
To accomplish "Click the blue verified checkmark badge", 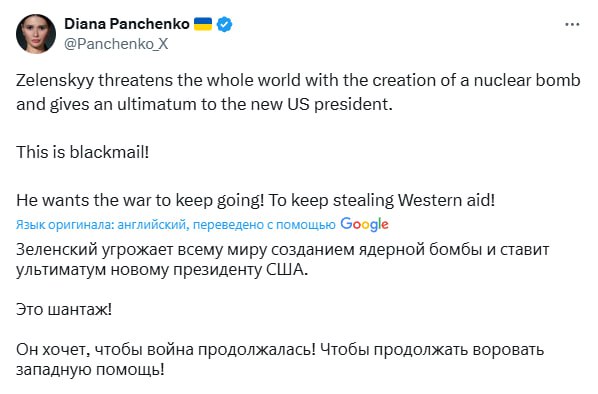I will pos(224,24).
